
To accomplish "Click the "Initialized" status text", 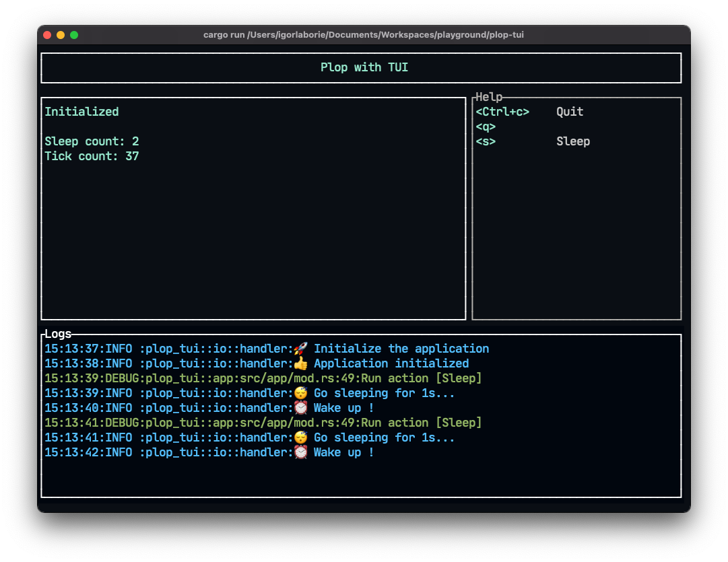I will 81,112.
